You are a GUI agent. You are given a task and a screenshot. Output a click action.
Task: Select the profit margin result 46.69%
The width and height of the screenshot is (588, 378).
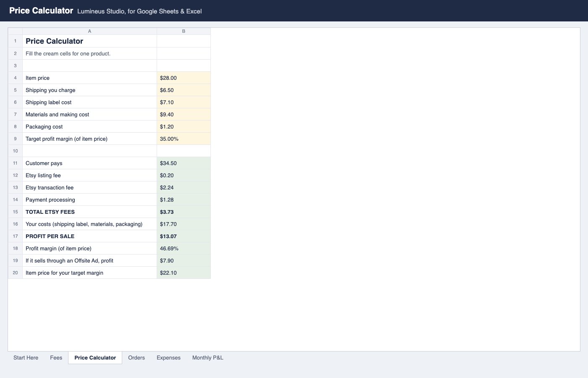[184, 248]
